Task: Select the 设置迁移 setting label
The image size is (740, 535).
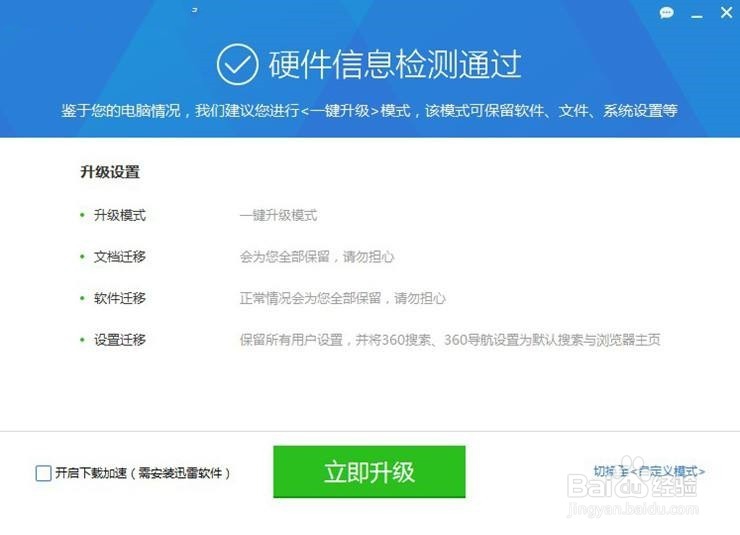Action: pyautogui.click(x=119, y=340)
